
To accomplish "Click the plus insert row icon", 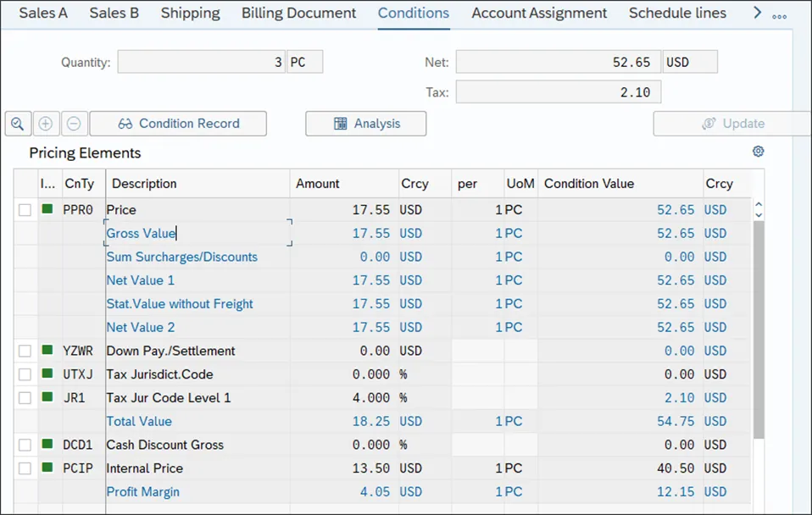I will pos(46,124).
